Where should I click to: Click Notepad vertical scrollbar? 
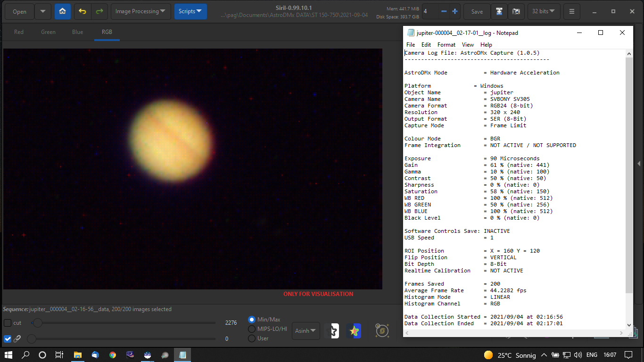(628, 174)
